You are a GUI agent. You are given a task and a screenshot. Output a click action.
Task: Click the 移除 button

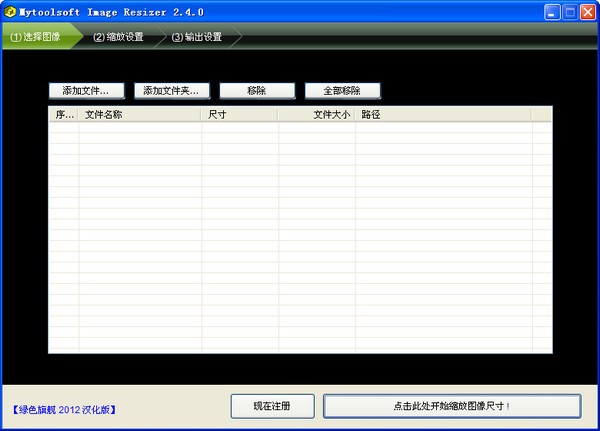coord(257,91)
